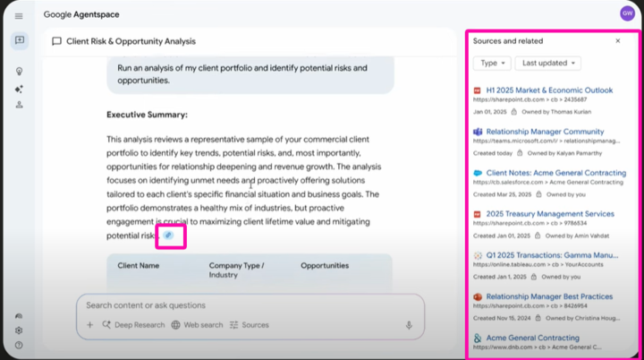Click the sparkle agents icon in sidebar
The height and width of the screenshot is (360, 644).
pyautogui.click(x=19, y=89)
